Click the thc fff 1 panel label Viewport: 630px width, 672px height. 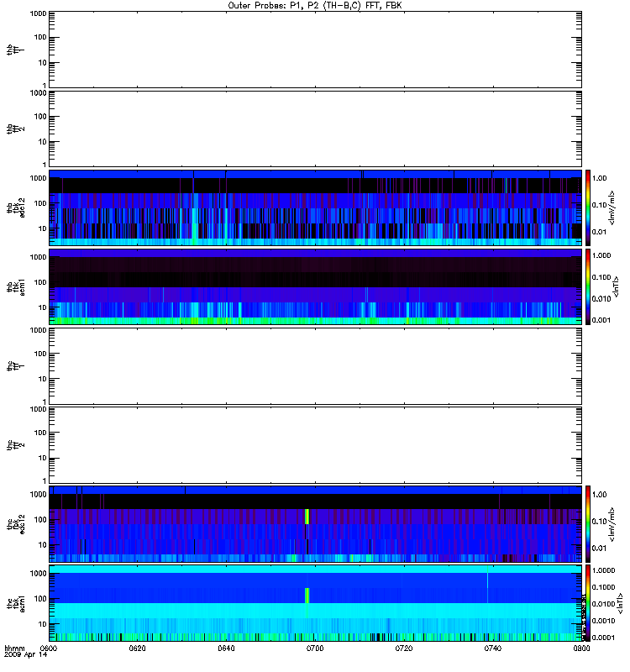coord(15,366)
